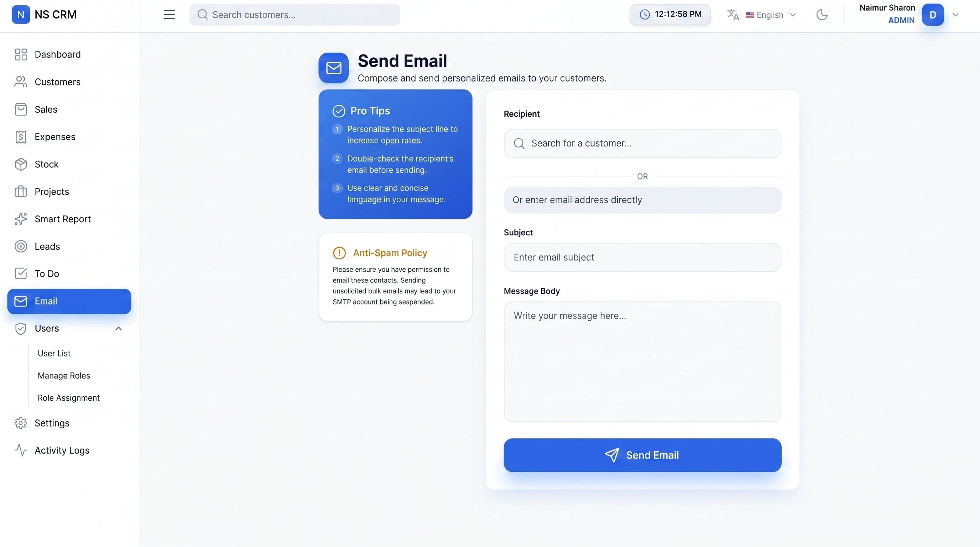Navigate to Expenses
Image resolution: width=980 pixels, height=547 pixels.
coord(69,136)
